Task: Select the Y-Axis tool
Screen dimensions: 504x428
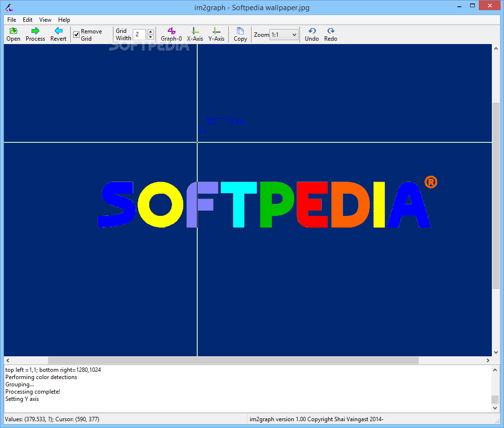Action: pos(216,34)
